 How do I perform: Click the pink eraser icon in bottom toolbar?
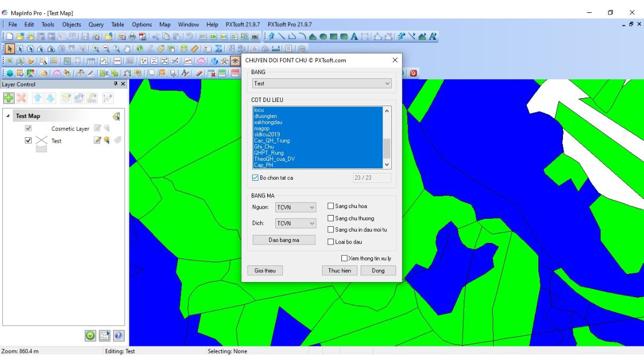click(x=199, y=73)
